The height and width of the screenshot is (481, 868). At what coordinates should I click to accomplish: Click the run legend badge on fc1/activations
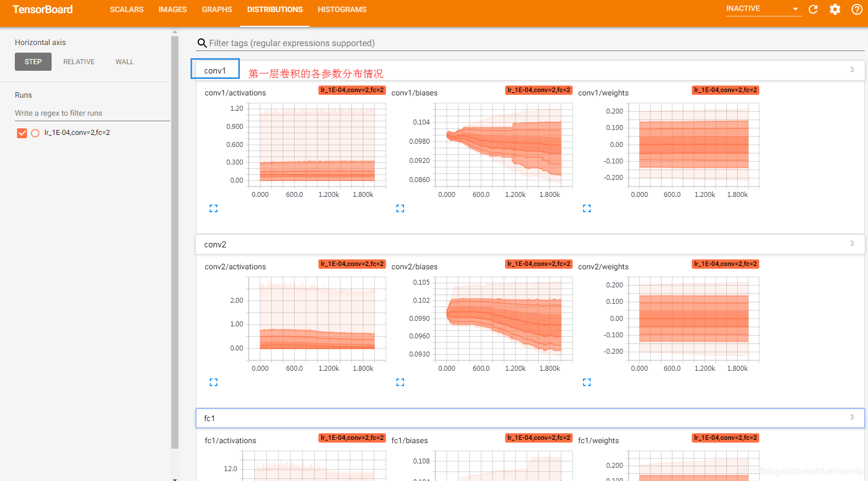(x=352, y=438)
